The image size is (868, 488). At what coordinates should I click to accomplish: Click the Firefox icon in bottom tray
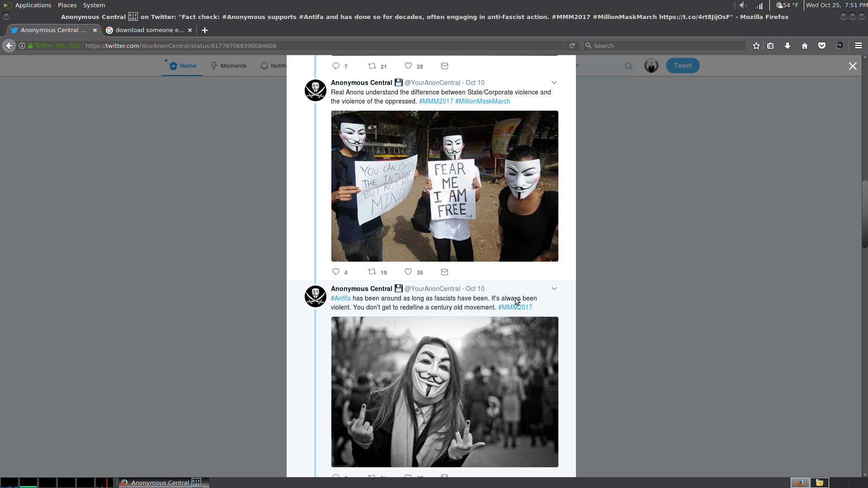click(800, 483)
